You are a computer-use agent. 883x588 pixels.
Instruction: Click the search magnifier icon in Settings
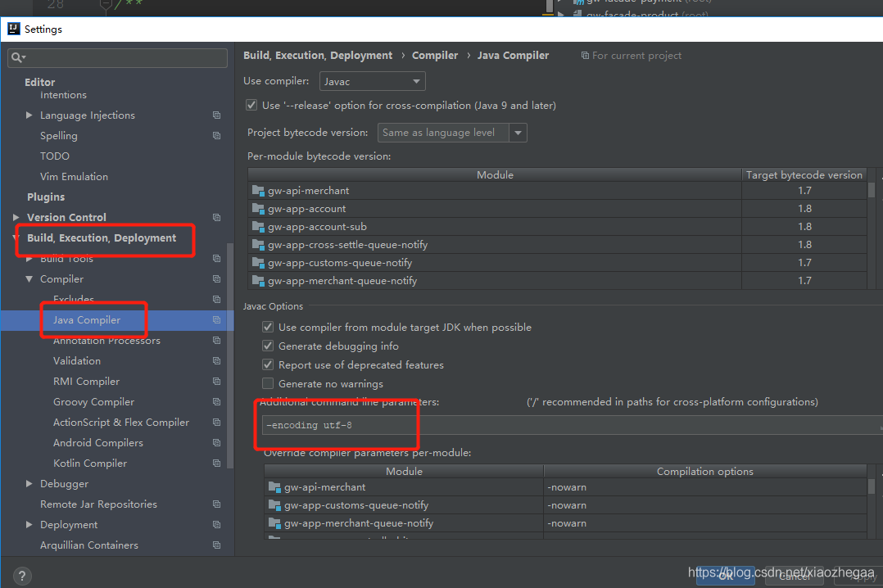tap(16, 57)
